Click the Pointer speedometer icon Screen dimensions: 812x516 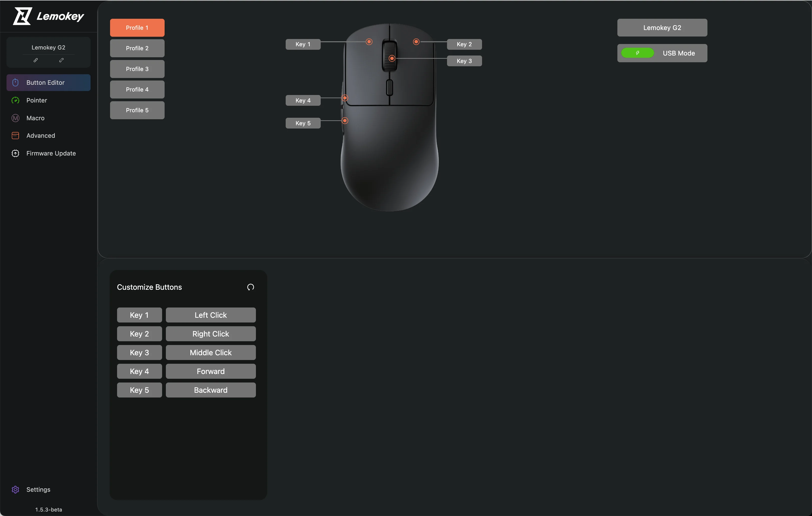pyautogui.click(x=16, y=100)
